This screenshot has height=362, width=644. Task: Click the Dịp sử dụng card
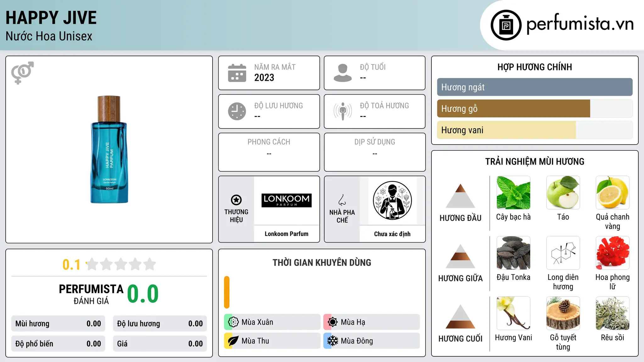coord(375,152)
